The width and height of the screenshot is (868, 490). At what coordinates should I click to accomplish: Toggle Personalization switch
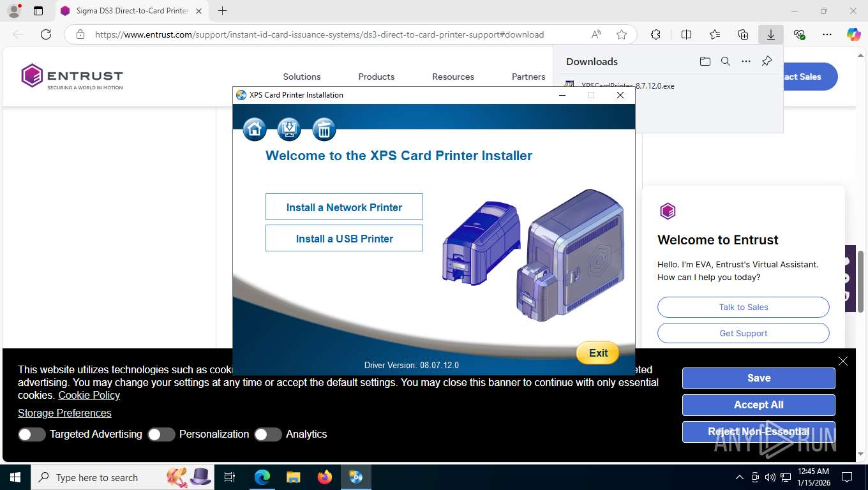tap(161, 434)
